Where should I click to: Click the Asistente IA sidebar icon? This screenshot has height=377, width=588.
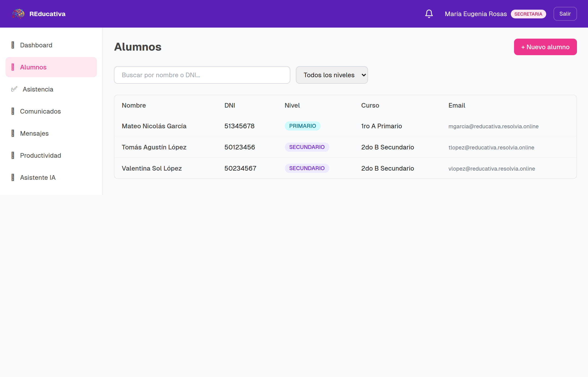pyautogui.click(x=13, y=177)
